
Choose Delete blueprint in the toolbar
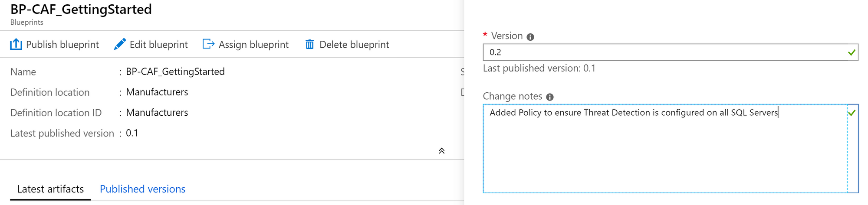coord(354,45)
